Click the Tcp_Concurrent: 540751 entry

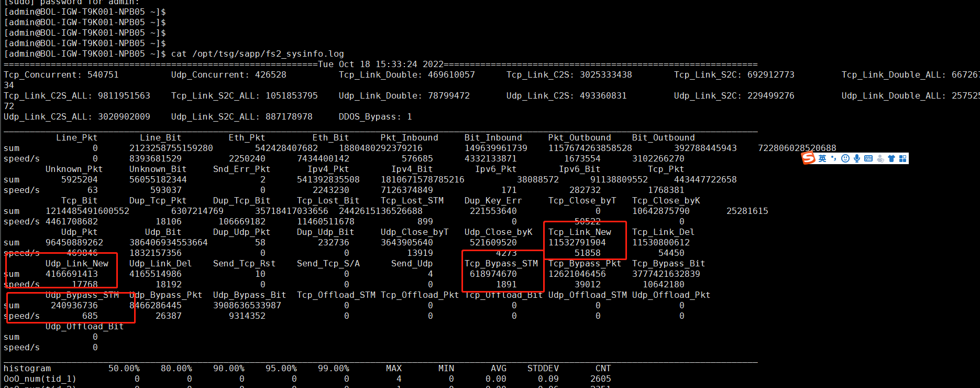[61, 74]
